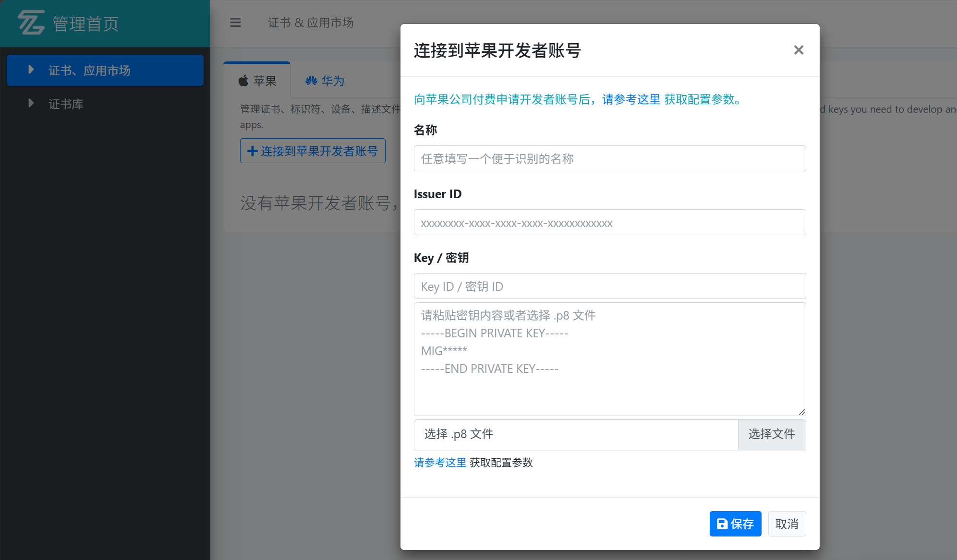Focus the Key ID / 密钥 ID field

click(610, 286)
